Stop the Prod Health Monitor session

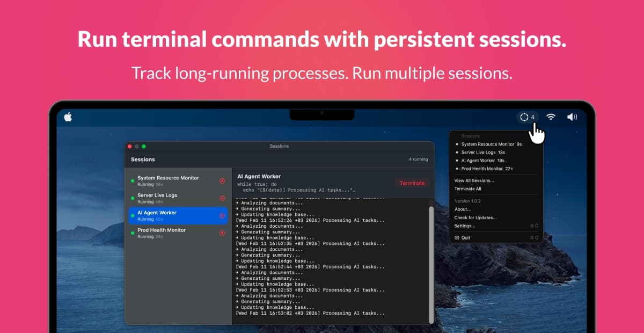tap(223, 233)
